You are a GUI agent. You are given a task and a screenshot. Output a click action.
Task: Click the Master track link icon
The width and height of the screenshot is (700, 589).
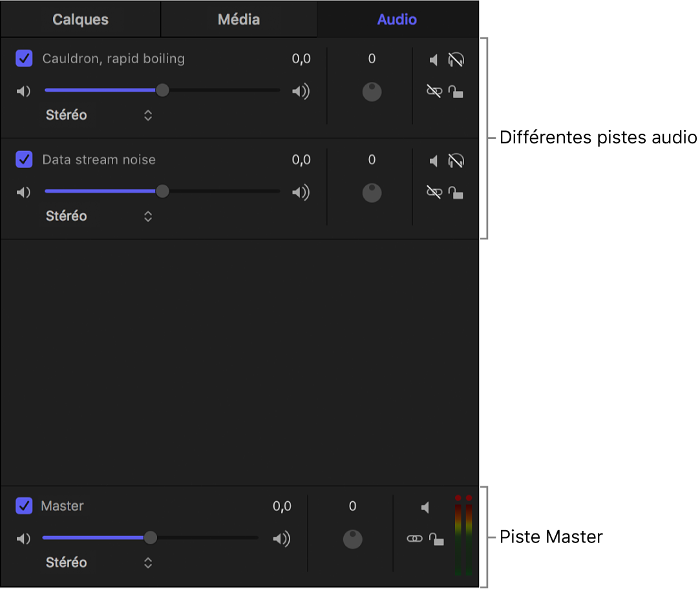point(414,539)
